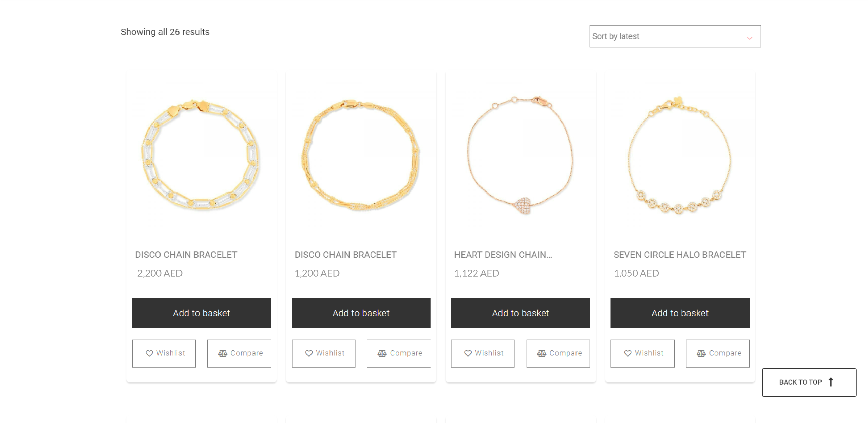Image resolution: width=868 pixels, height=423 pixels.
Task: Add 2,200 AED Disco Chain Bracelet to basket
Action: click(x=202, y=313)
